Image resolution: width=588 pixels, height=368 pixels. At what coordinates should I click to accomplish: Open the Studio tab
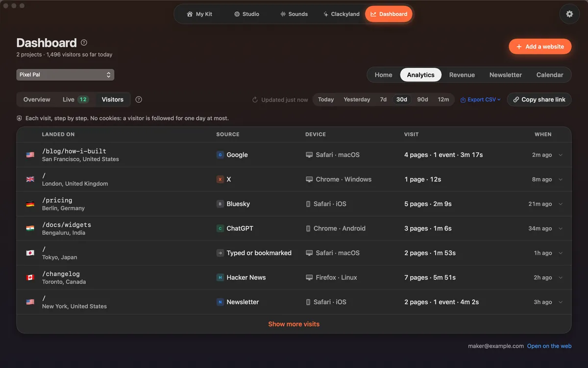pyautogui.click(x=246, y=14)
